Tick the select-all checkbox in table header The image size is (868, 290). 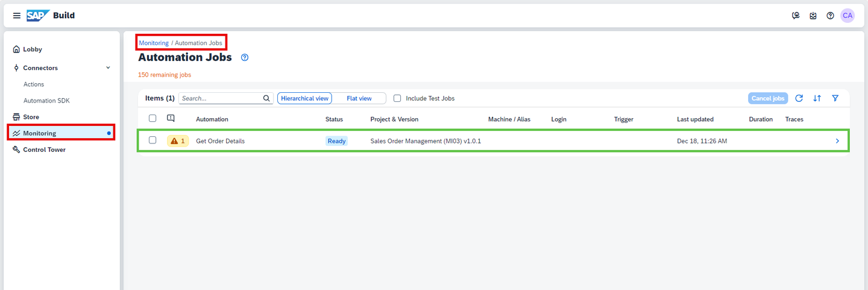pos(153,119)
